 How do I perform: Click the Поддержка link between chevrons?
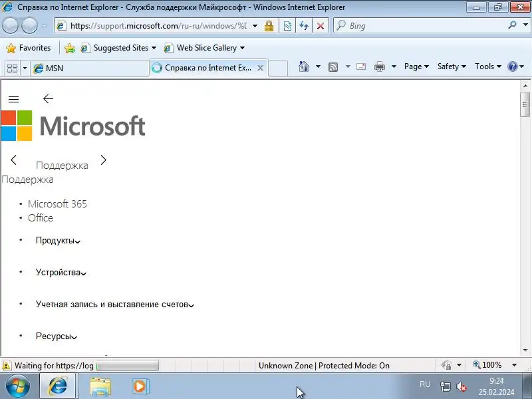click(62, 165)
